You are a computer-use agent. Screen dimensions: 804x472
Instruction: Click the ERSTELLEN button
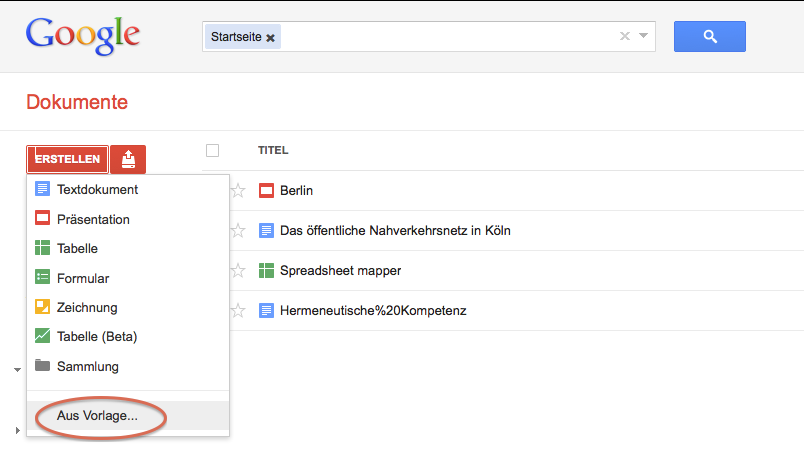[67, 159]
